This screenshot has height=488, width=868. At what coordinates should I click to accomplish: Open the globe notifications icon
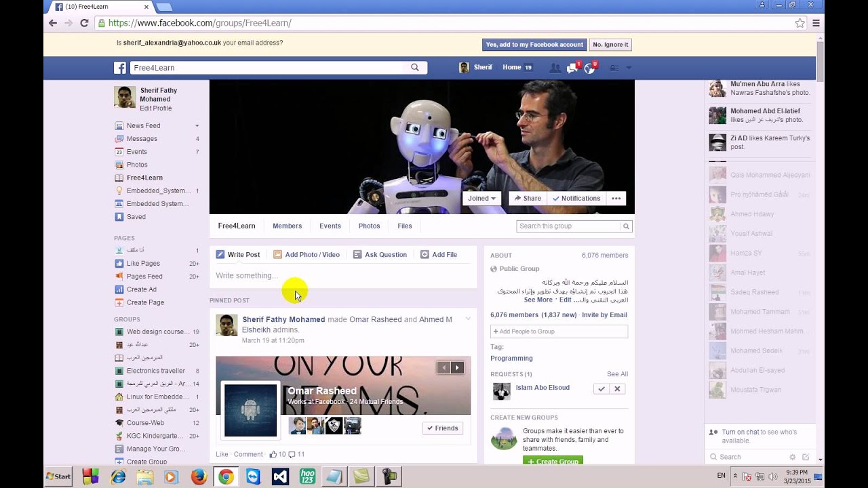pos(589,68)
